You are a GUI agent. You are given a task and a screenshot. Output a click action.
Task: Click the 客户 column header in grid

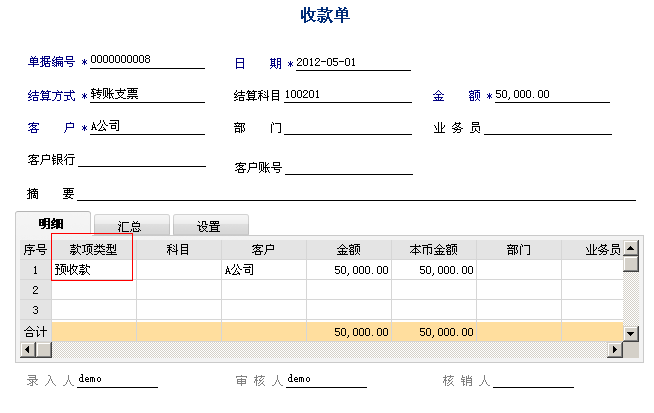tap(264, 249)
